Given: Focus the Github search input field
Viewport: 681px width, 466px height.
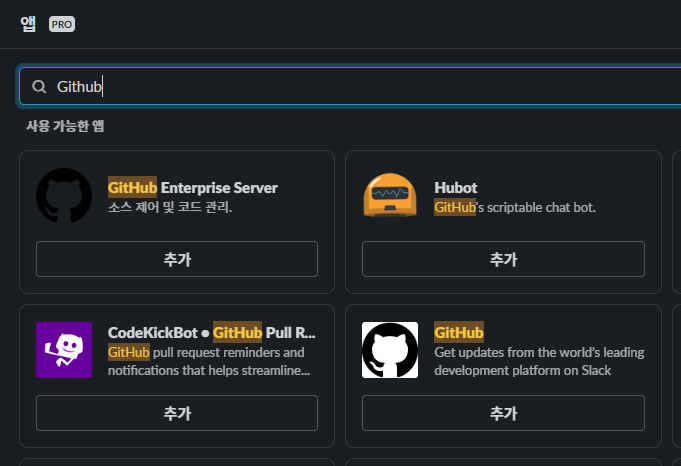Looking at the screenshot, I should click(x=350, y=86).
